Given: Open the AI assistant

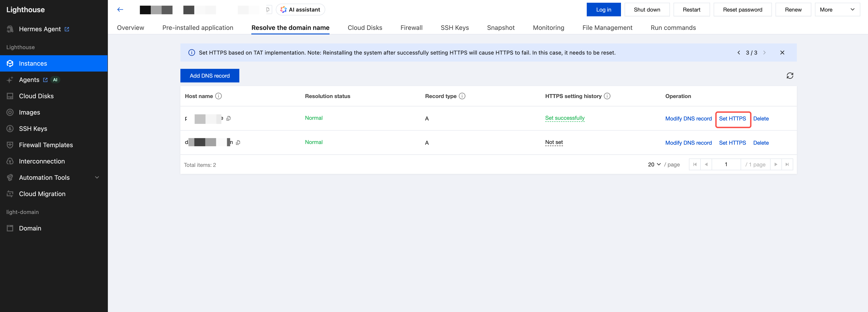Looking at the screenshot, I should (x=300, y=10).
